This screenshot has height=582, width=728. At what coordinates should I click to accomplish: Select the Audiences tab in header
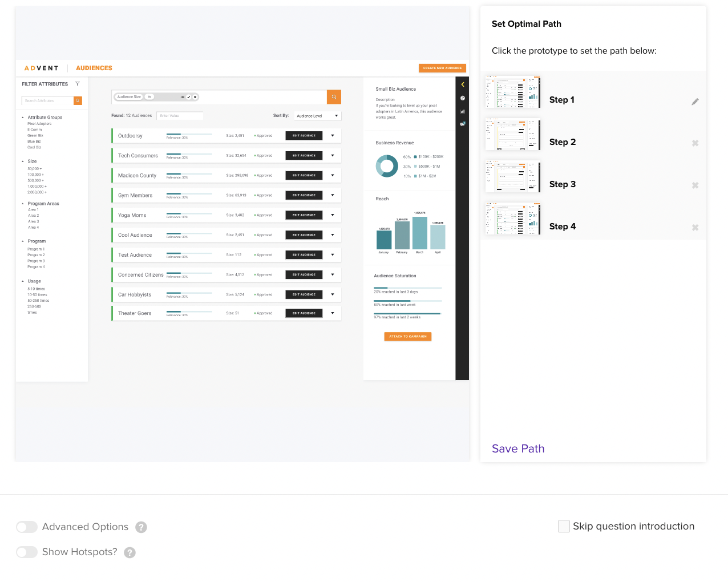[x=94, y=68]
